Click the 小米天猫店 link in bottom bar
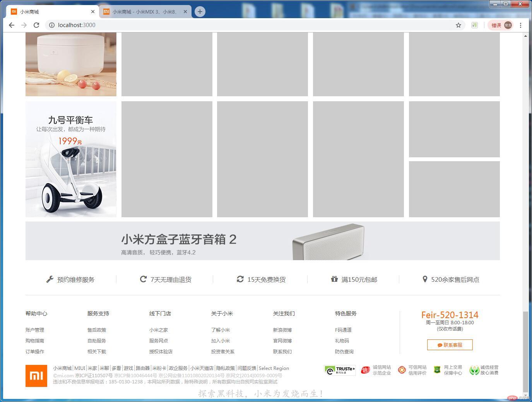The image size is (532, 402). pyautogui.click(x=202, y=368)
